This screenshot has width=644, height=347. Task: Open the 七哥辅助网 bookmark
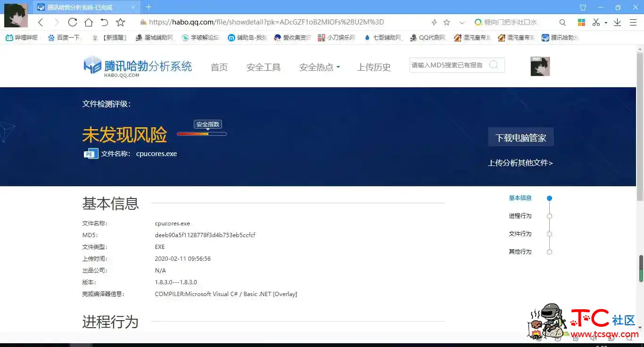click(383, 38)
